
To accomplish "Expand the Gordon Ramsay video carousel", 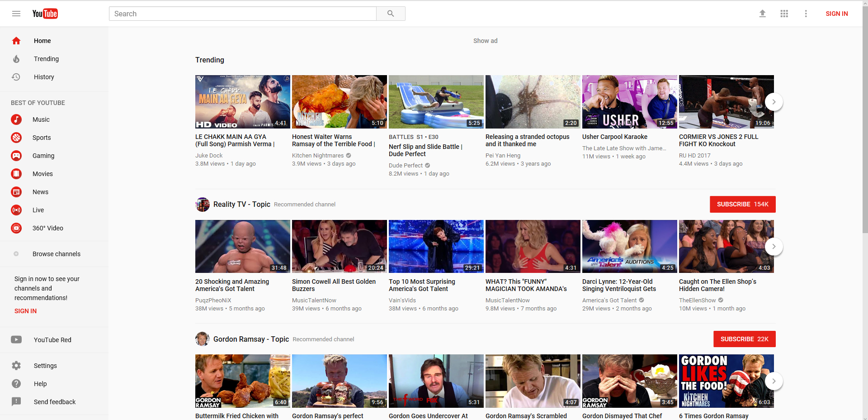I will click(774, 381).
